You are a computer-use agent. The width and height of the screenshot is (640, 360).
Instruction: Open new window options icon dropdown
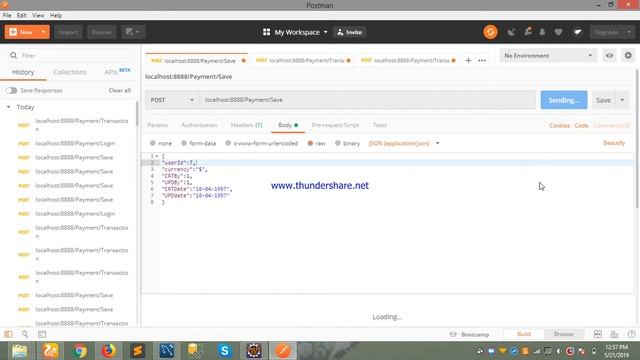[133, 32]
